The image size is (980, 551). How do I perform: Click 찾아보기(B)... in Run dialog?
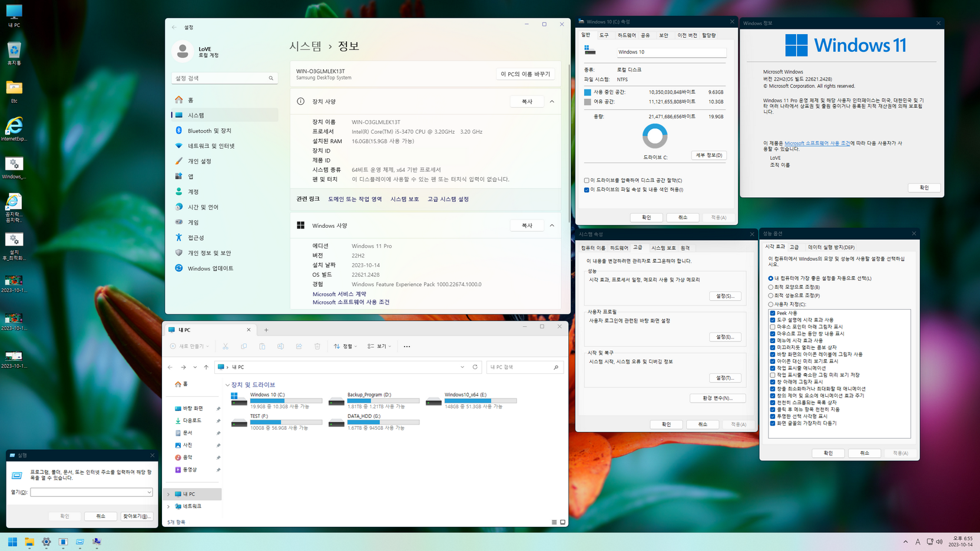coord(137,516)
